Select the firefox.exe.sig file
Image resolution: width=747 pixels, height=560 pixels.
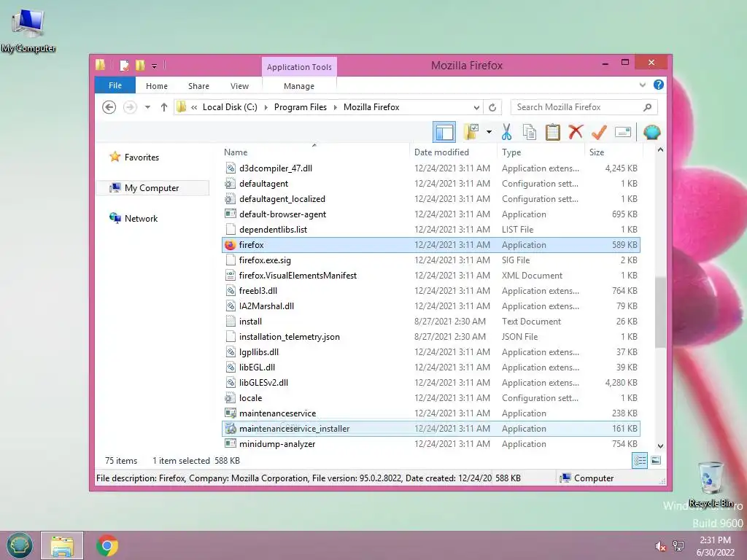point(430,260)
